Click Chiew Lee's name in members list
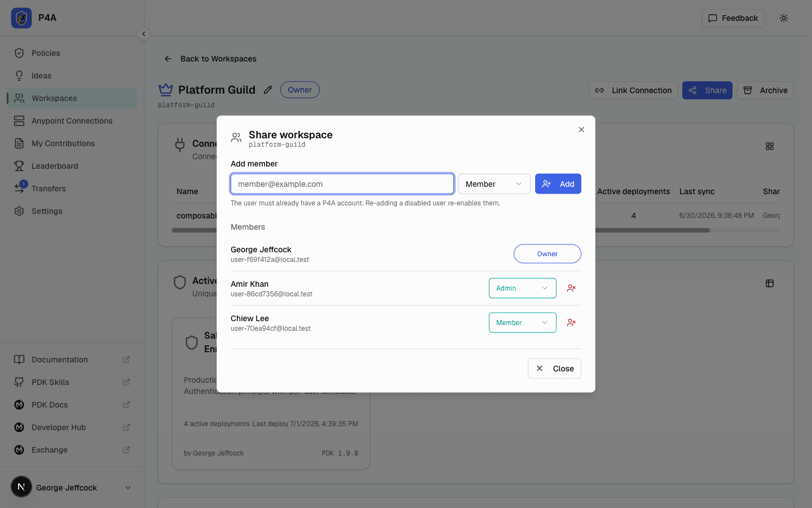Viewport: 812px width, 508px height. click(250, 318)
